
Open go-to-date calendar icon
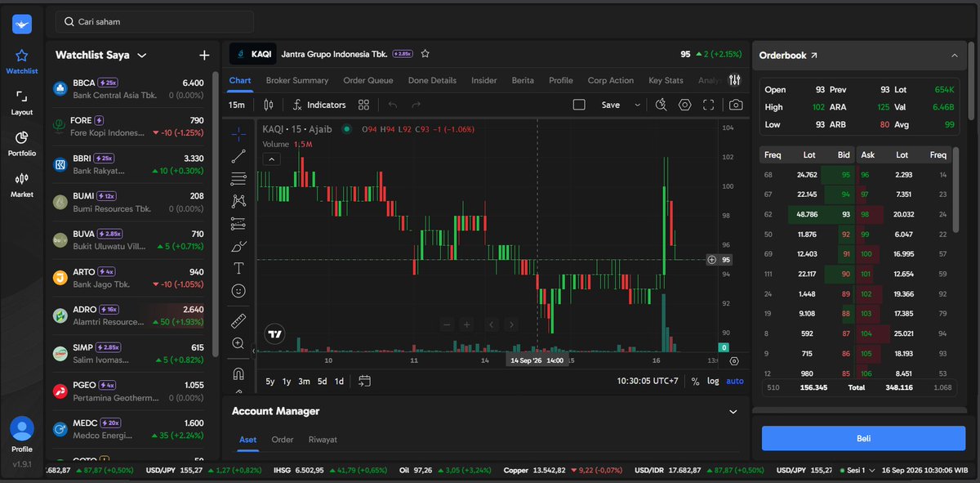[x=364, y=381]
